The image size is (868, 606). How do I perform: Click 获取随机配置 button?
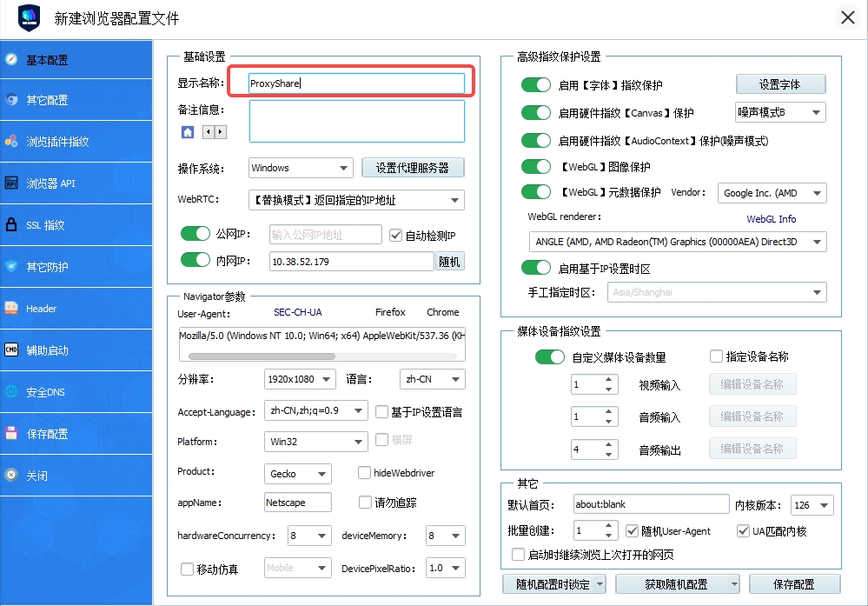[x=677, y=584]
